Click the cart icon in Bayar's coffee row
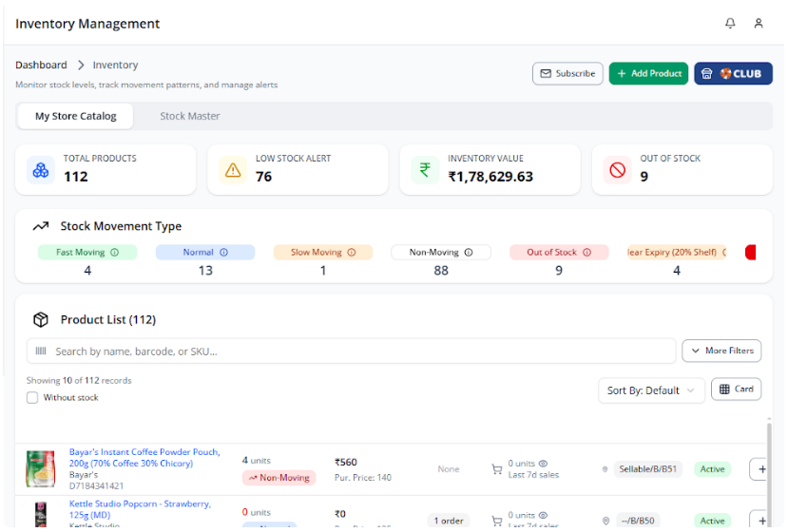 496,469
